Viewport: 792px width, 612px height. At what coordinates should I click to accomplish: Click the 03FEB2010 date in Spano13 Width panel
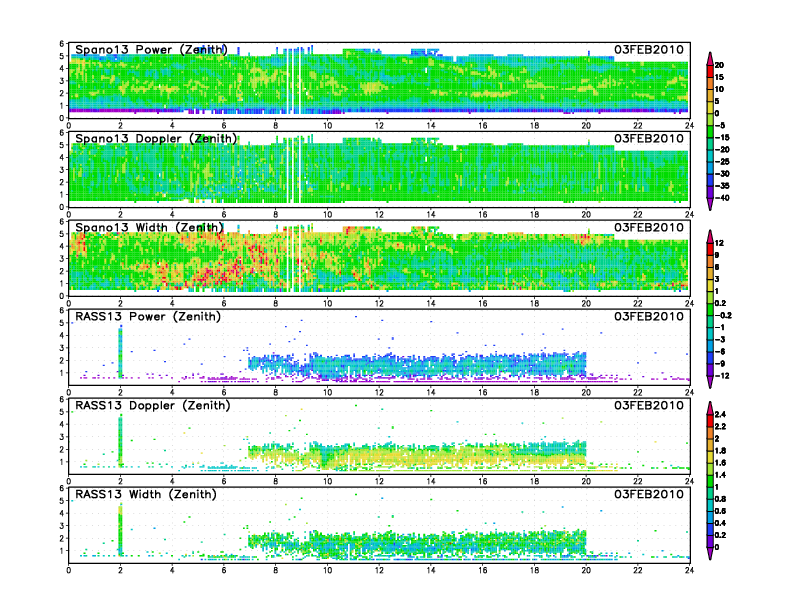(x=649, y=227)
